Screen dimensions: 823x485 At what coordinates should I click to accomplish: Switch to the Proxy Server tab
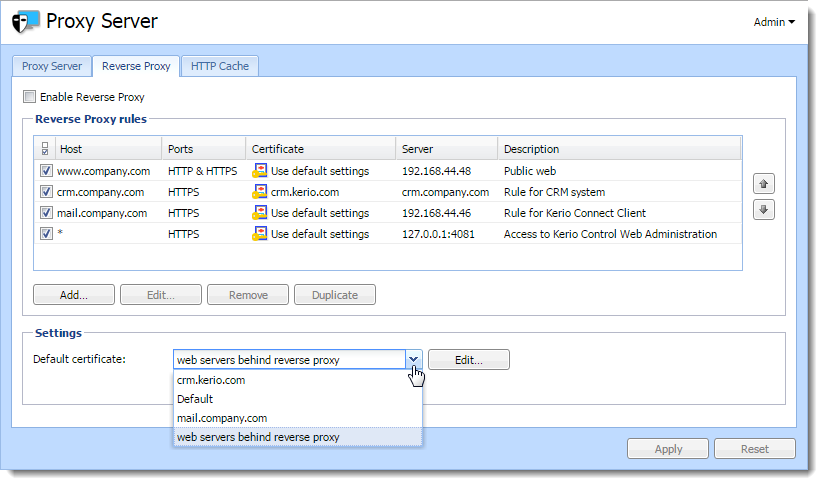[x=52, y=66]
